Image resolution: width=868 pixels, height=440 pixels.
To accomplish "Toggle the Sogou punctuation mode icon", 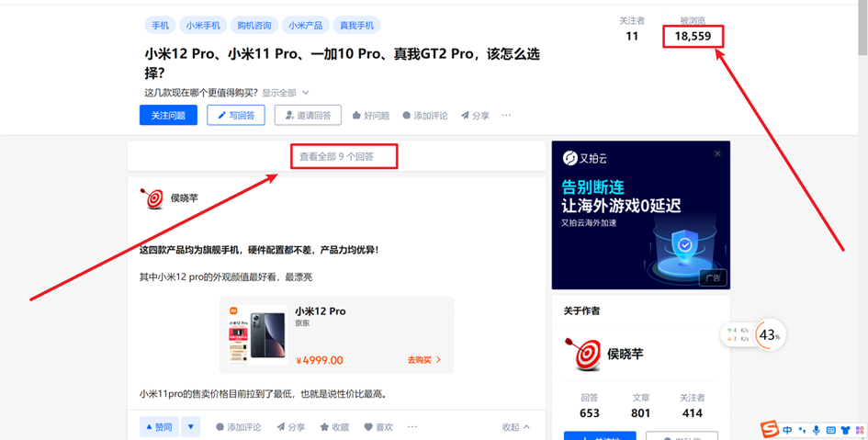I will click(x=802, y=430).
